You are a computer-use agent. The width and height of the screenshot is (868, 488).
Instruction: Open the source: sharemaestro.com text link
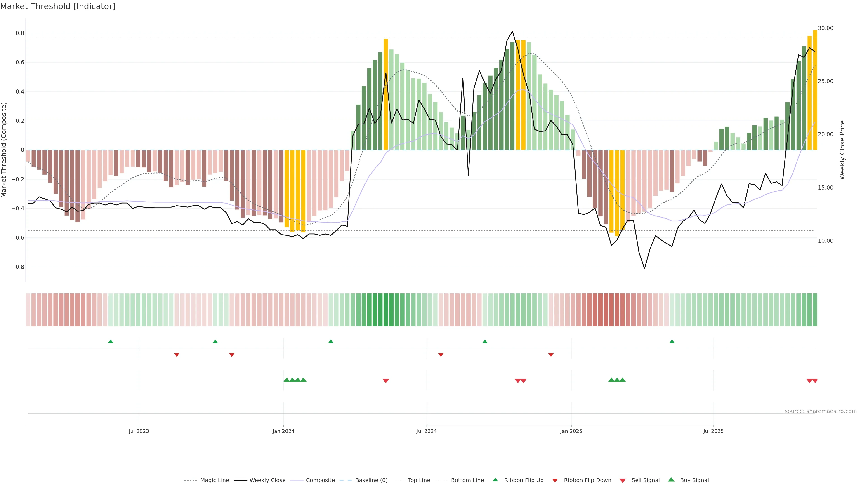[821, 411]
